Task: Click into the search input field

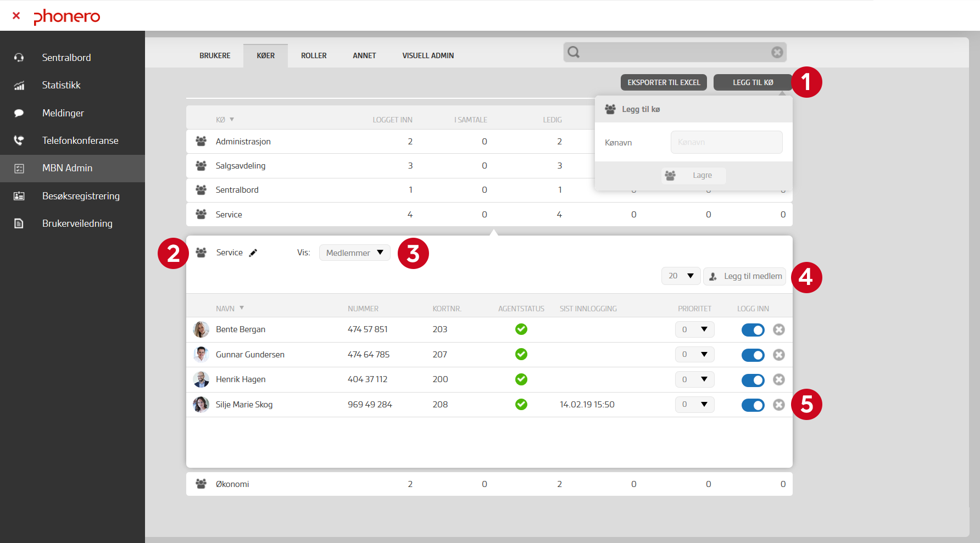Action: (675, 52)
